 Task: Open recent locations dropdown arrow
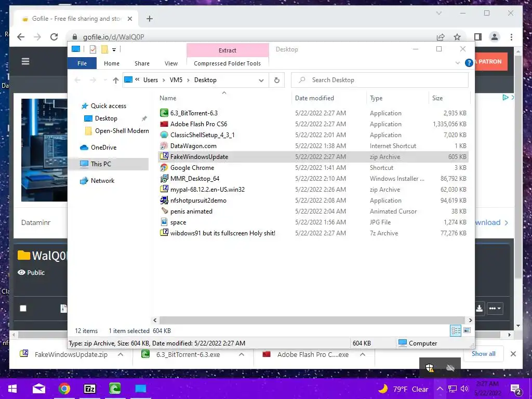click(x=105, y=80)
